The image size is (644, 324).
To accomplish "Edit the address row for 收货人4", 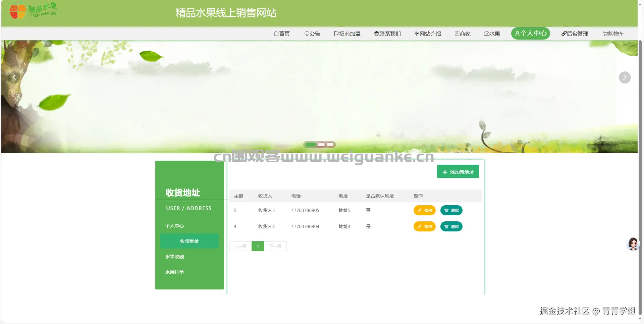I will click(x=425, y=226).
